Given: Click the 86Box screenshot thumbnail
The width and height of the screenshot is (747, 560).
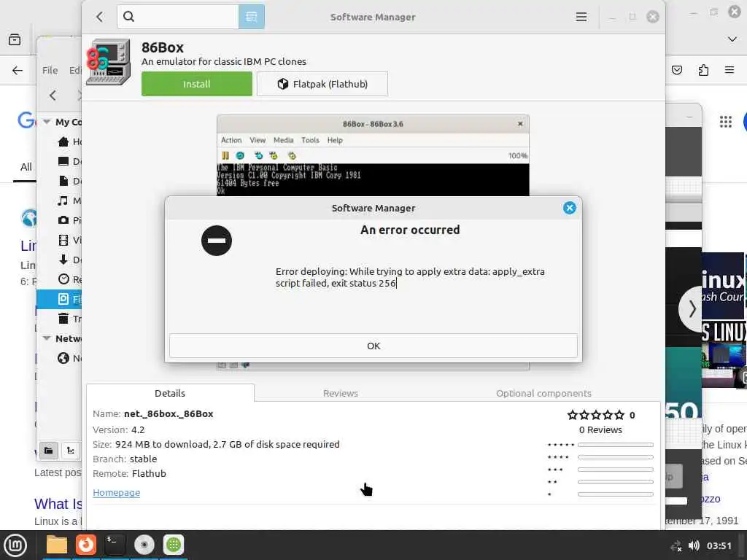Looking at the screenshot, I should pos(373,155).
